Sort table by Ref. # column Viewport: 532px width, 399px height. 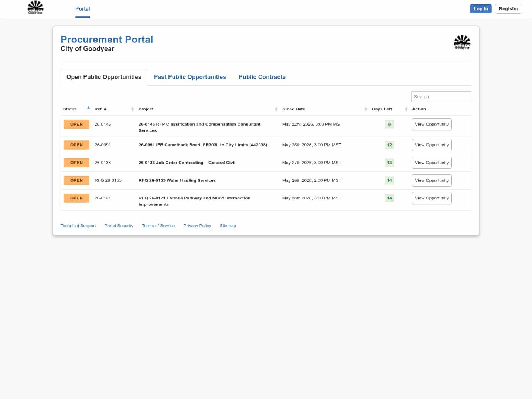[x=132, y=109]
